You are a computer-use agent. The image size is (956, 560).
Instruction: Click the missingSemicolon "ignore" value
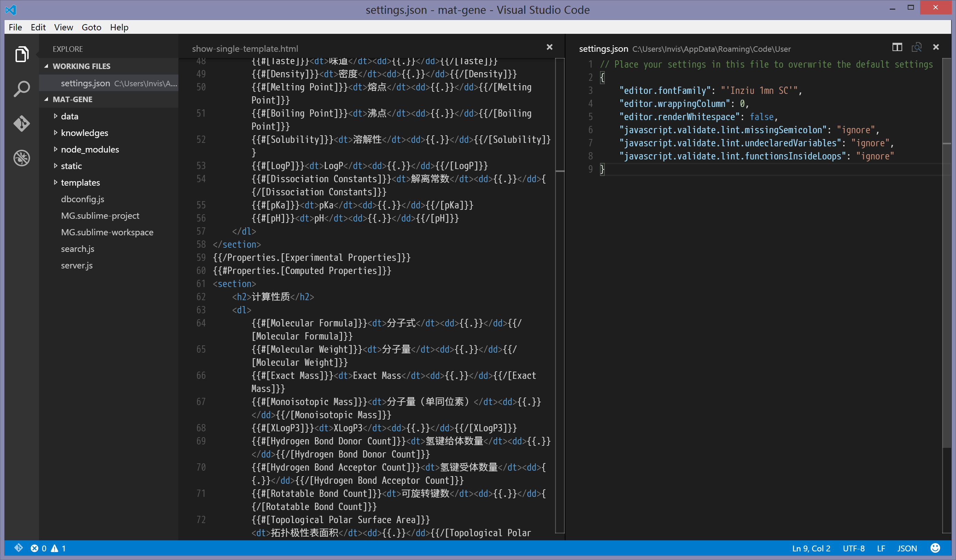pyautogui.click(x=856, y=130)
